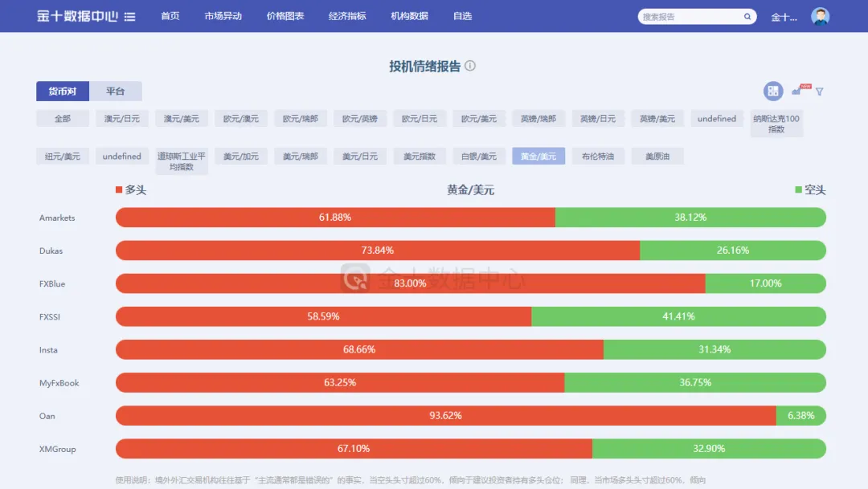Click the info icon beside 投机情绪报告
Viewport: 868px width, 489px height.
[470, 66]
